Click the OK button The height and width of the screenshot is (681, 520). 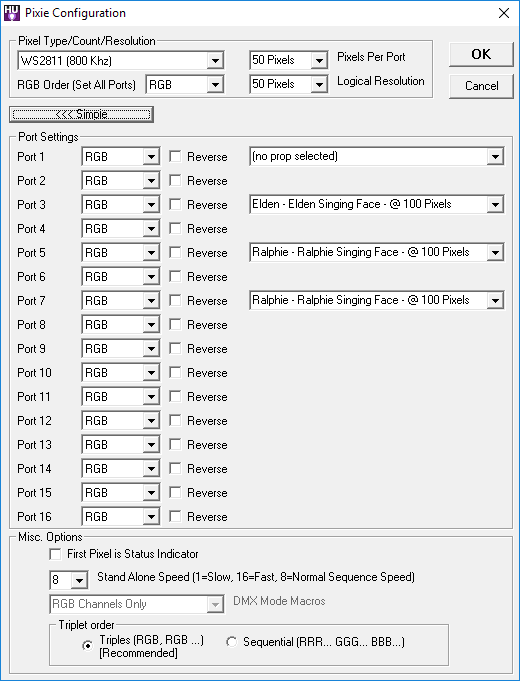coord(481,55)
